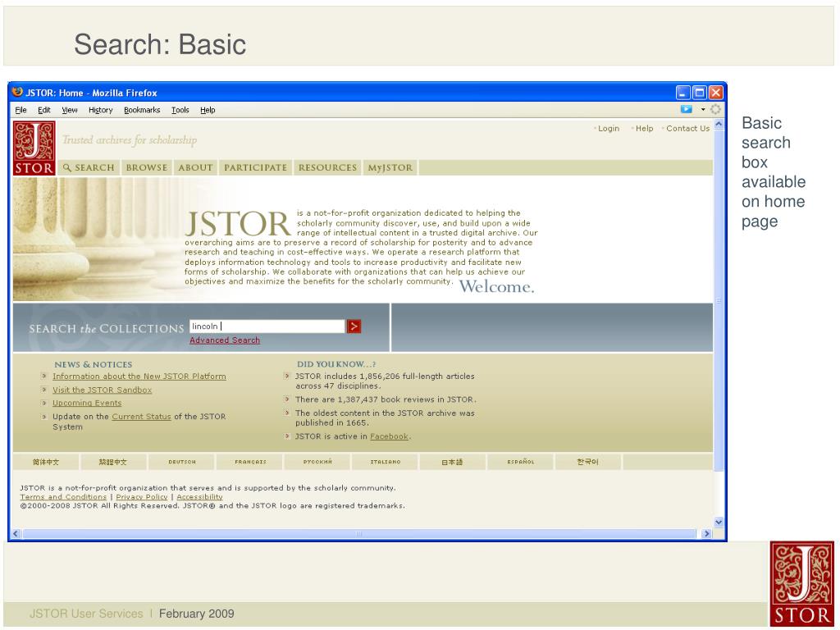Select the BROWSE navigation tab
Viewport: 840px width, 630px height.
[x=147, y=167]
